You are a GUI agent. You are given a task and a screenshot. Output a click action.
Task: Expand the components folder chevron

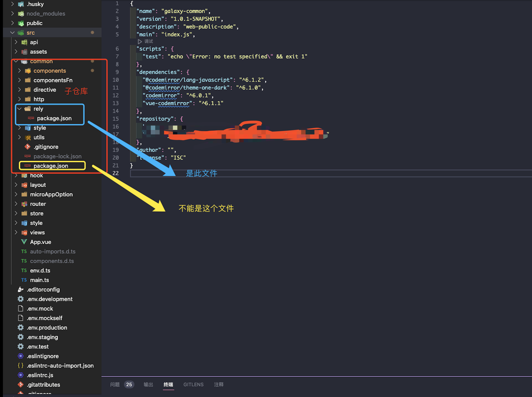[x=19, y=71]
